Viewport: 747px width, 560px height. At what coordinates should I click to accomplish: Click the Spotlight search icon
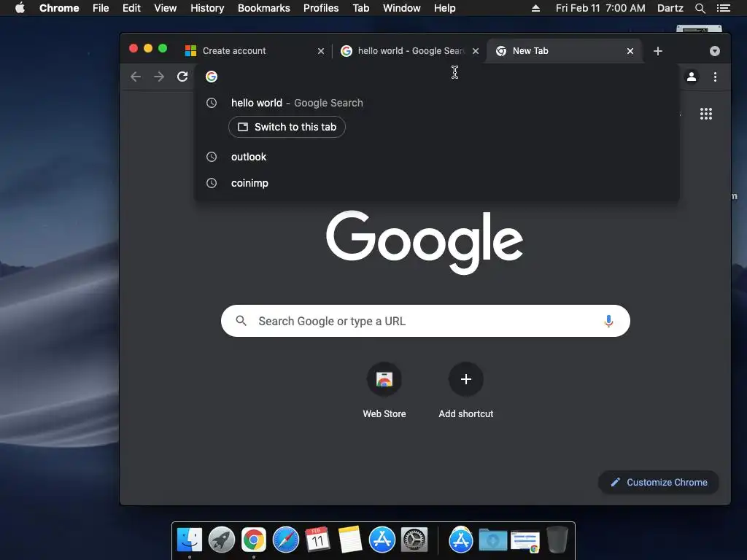point(700,8)
